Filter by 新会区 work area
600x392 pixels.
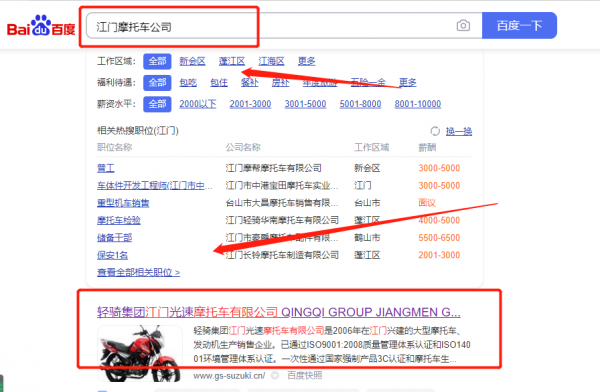click(x=192, y=61)
